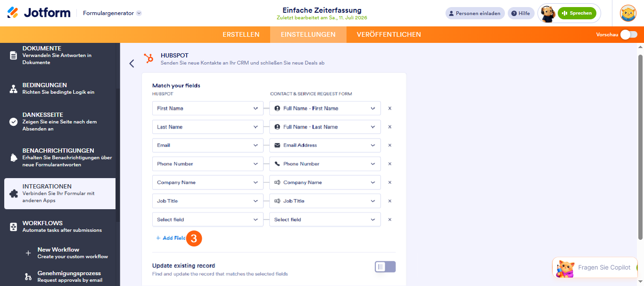The width and height of the screenshot is (644, 286).
Task: Open WORKFLOWS sidebar section
Action: (x=60, y=227)
